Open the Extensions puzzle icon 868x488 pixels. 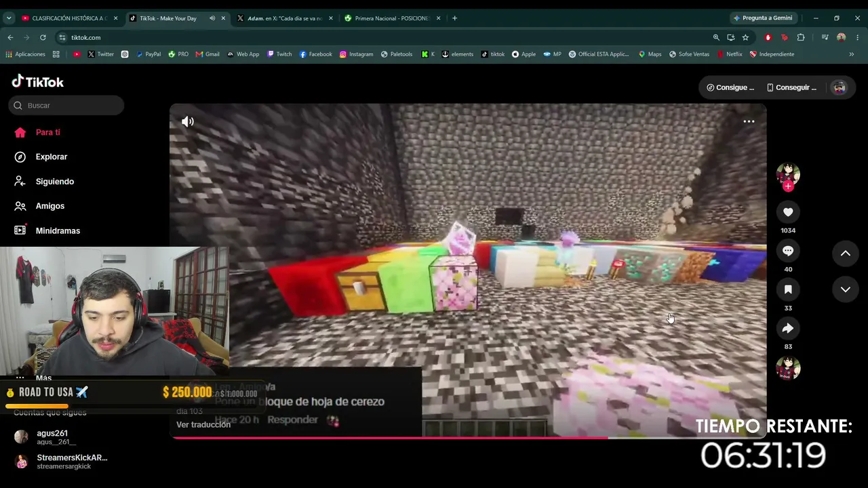click(x=801, y=37)
